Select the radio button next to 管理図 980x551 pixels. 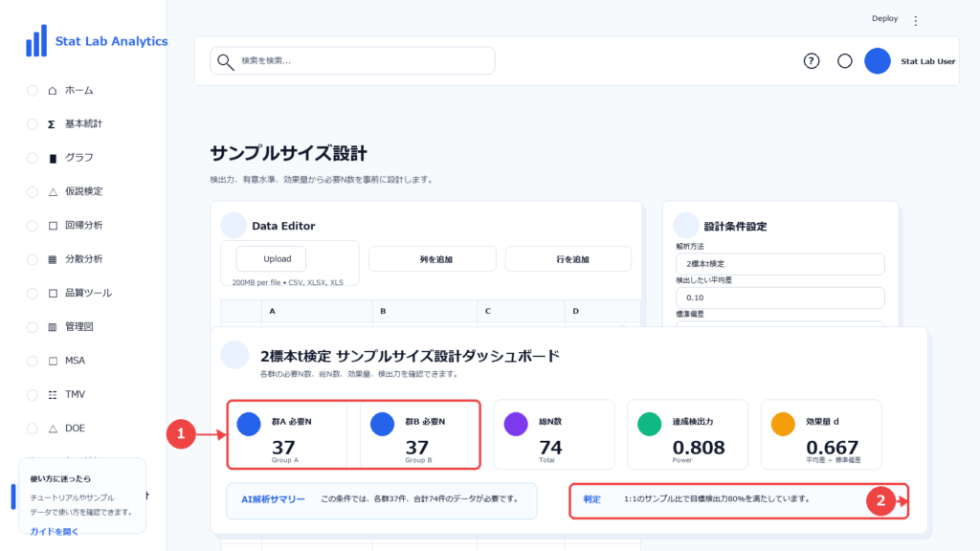(x=33, y=327)
